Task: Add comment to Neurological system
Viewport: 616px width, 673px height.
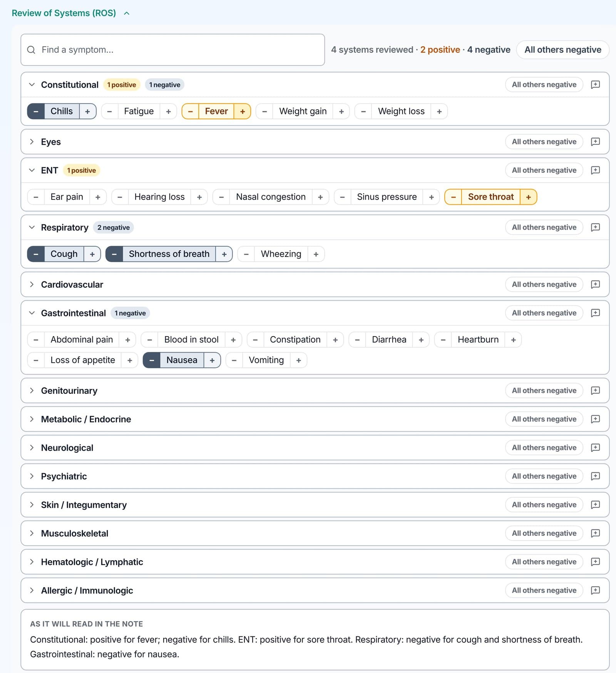Action: pyautogui.click(x=595, y=447)
